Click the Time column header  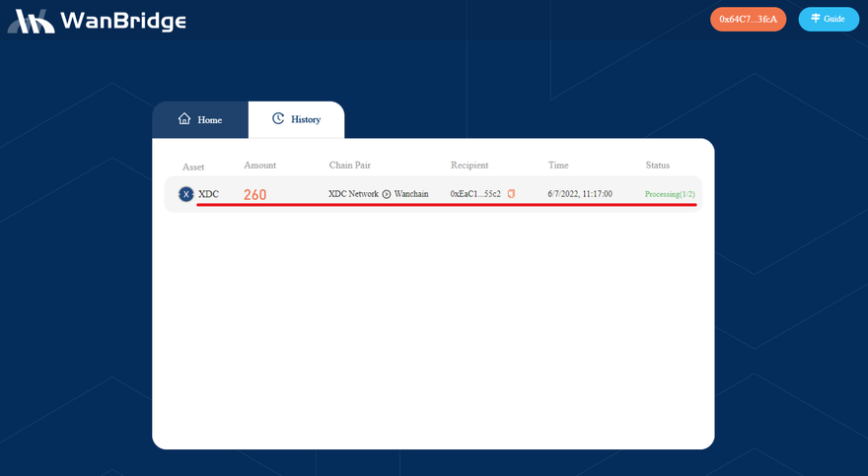tap(558, 165)
